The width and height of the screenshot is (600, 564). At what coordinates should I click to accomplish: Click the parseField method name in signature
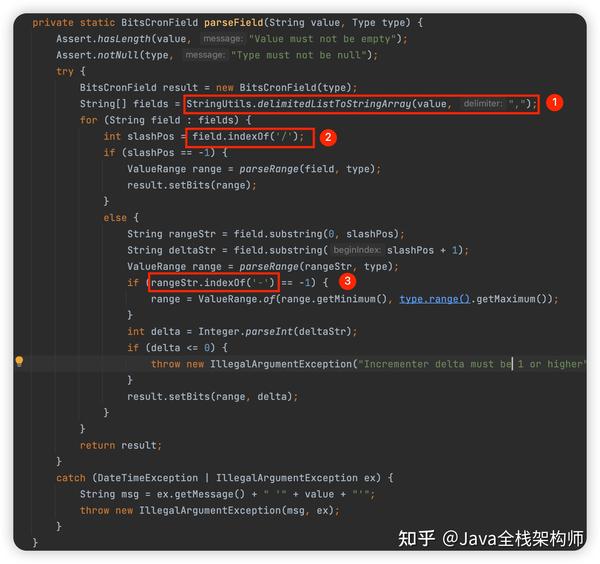[233, 23]
